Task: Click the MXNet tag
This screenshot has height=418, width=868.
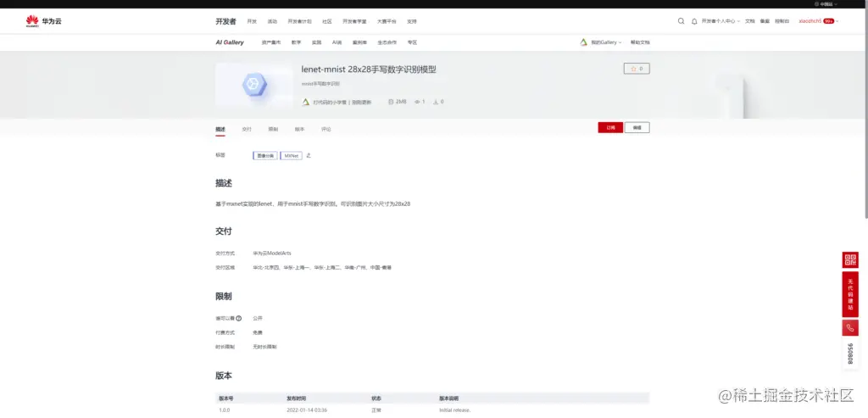Action: click(292, 155)
